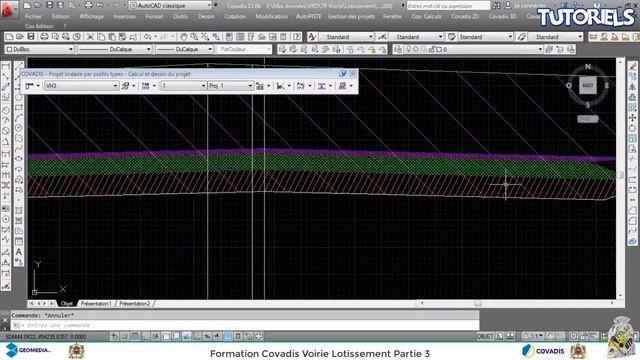The image size is (640, 360).
Task: Open the VH3 dropdown in Covadis dialog
Action: [x=81, y=86]
